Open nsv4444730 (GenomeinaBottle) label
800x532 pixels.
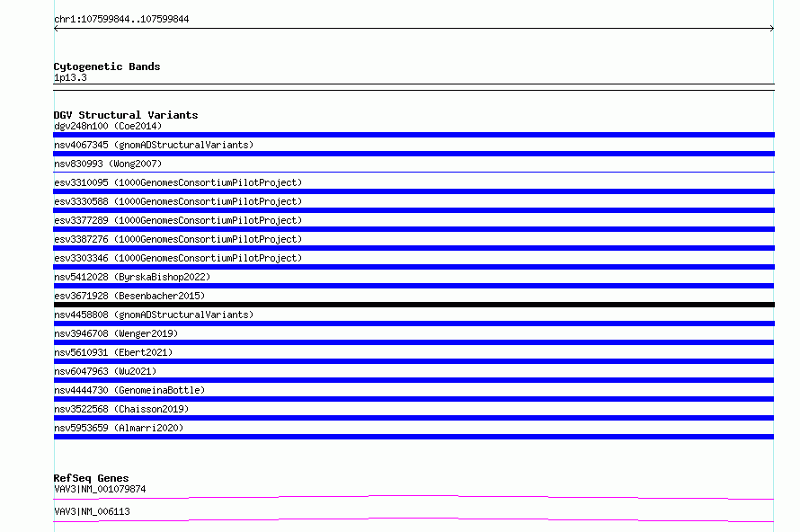point(129,390)
